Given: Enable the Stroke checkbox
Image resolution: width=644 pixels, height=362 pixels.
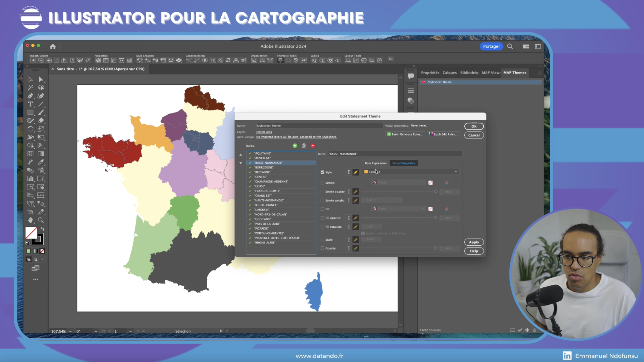Looking at the screenshot, I should point(323,183).
